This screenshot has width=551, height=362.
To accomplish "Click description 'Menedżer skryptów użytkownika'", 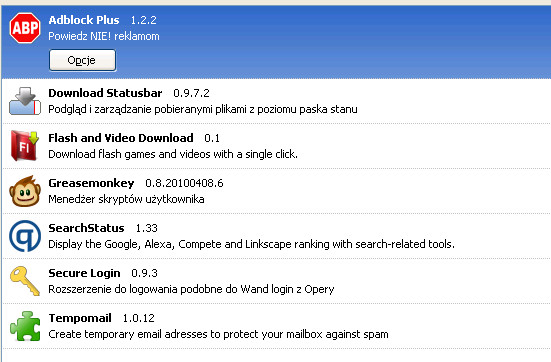I will [x=127, y=199].
